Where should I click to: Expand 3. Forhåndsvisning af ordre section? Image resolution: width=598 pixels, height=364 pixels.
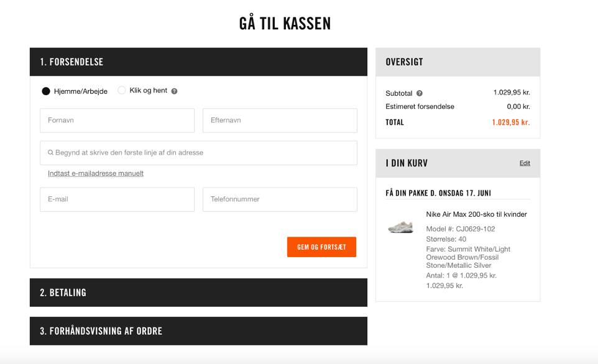(198, 331)
